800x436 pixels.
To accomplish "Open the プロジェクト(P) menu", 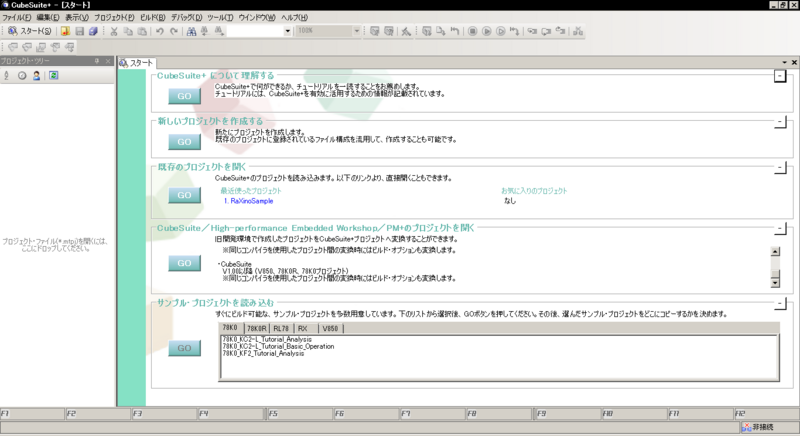I will point(114,17).
